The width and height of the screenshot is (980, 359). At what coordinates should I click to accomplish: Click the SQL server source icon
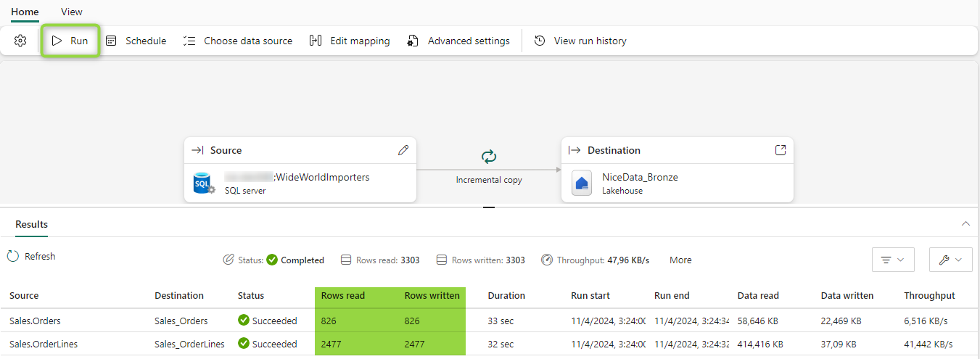204,183
